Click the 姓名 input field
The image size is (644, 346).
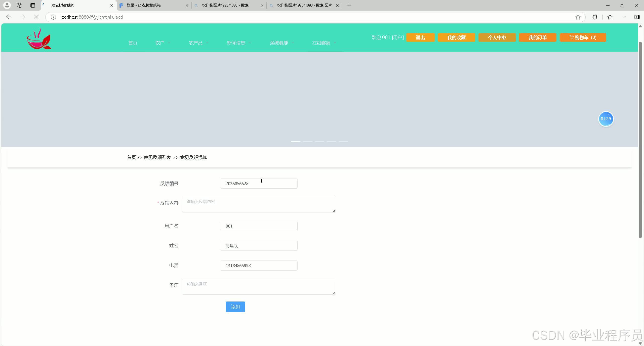coord(259,246)
